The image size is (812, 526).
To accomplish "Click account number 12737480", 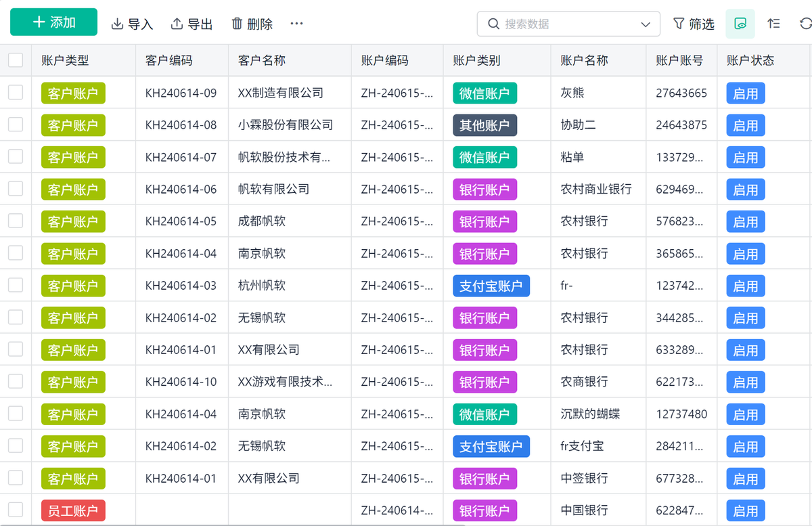I will [681, 414].
